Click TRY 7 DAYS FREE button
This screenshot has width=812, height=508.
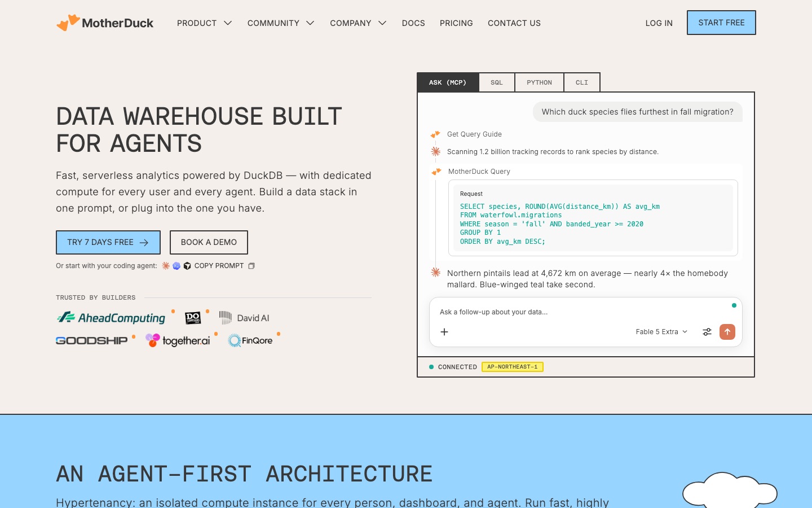pos(108,242)
